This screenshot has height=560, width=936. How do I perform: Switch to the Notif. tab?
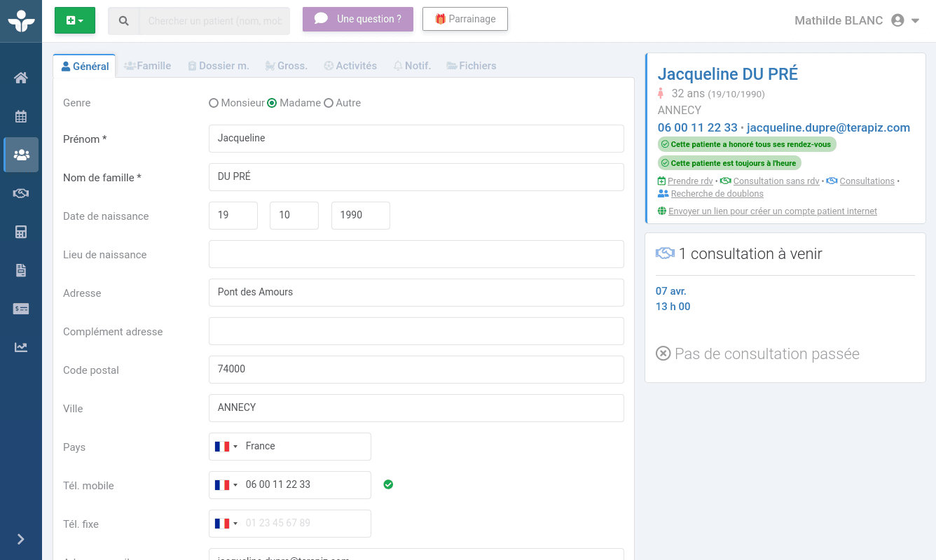point(412,66)
